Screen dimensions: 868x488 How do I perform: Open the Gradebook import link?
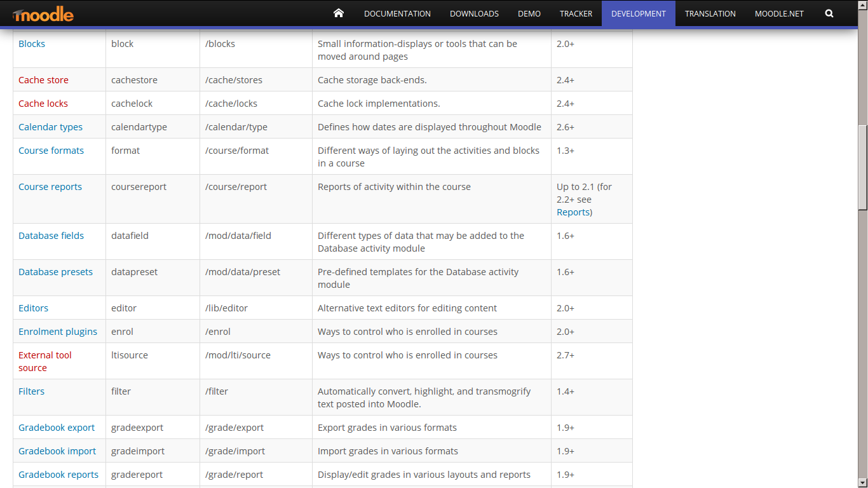57,451
